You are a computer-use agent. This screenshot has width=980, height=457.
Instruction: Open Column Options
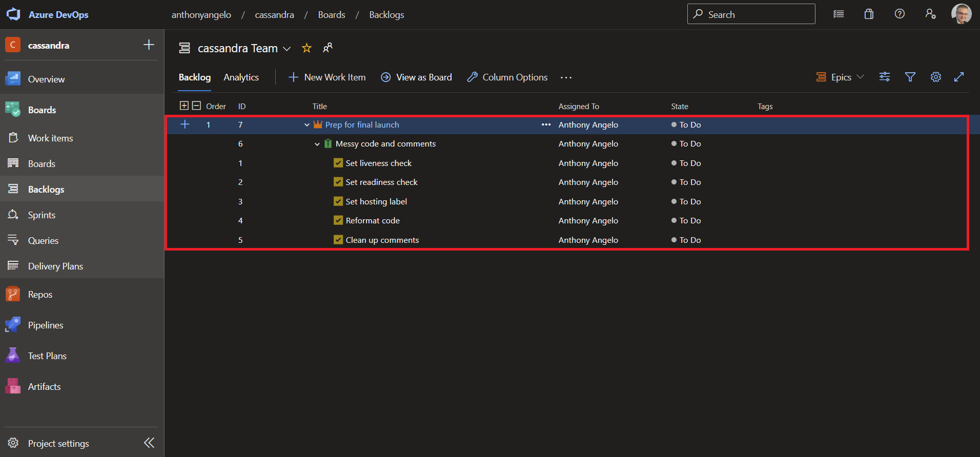coord(507,77)
